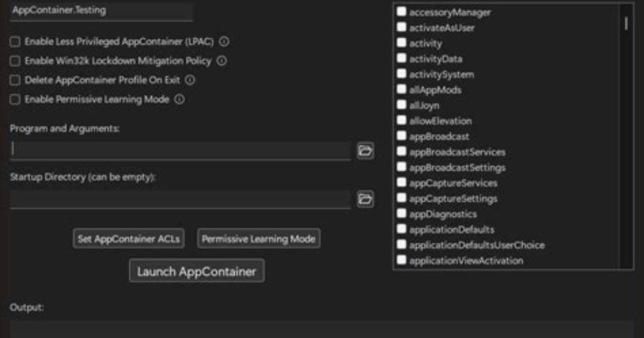Click info icon next to LPAC option

224,41
